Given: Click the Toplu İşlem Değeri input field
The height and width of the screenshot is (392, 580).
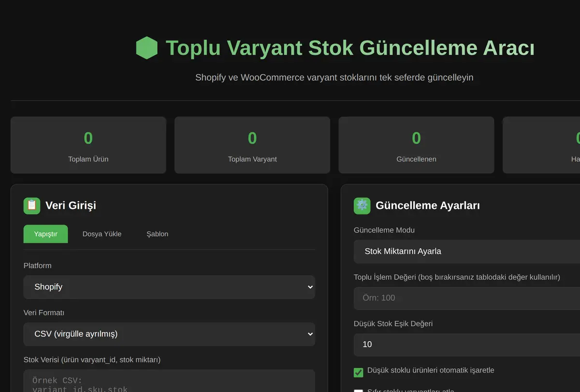Looking at the screenshot, I should coord(467,298).
